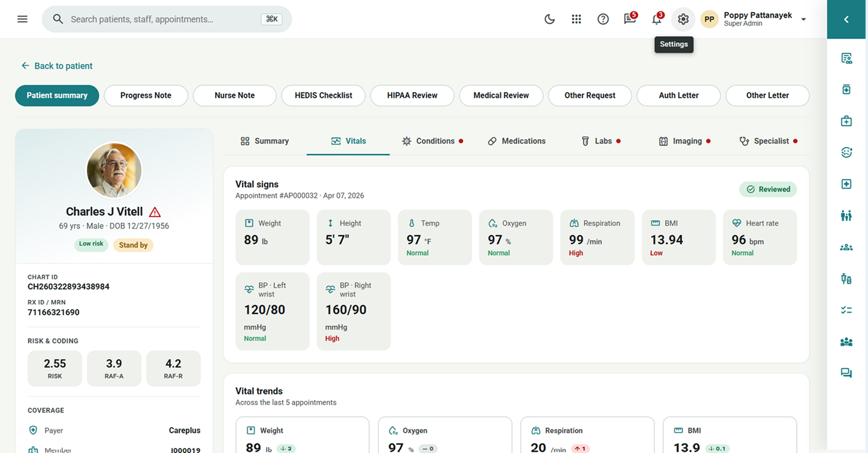Open sidebar family icon

click(846, 216)
